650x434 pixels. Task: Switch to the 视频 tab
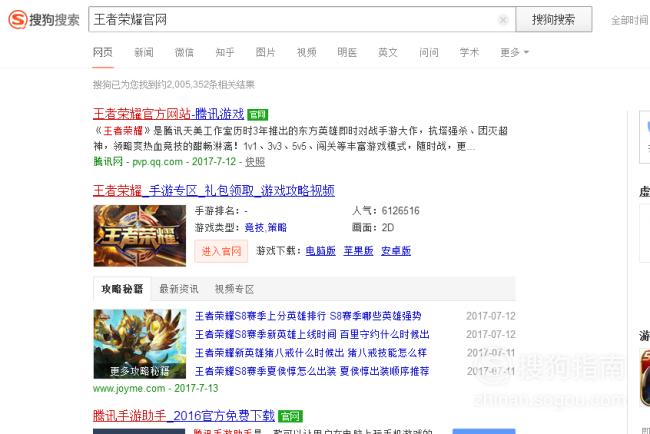point(306,52)
